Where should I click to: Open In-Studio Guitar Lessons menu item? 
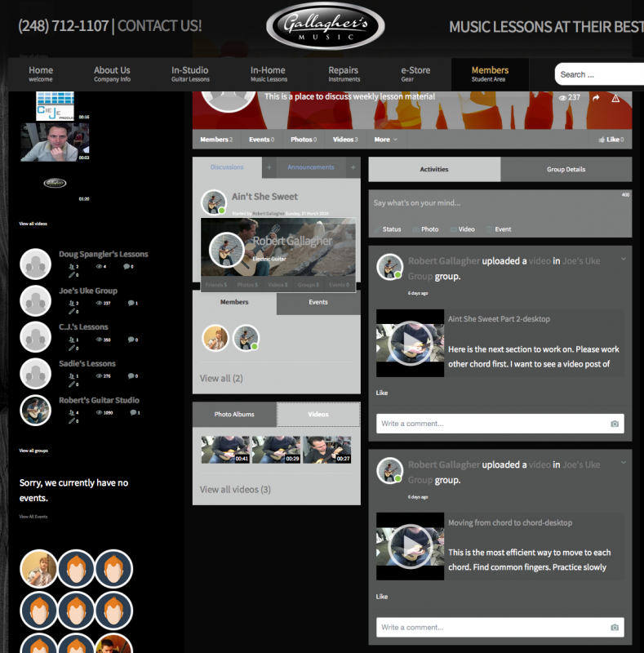(x=190, y=73)
